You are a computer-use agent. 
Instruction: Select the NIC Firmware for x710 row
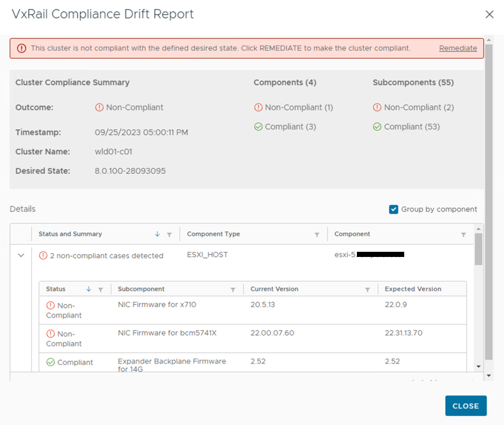coord(157,305)
